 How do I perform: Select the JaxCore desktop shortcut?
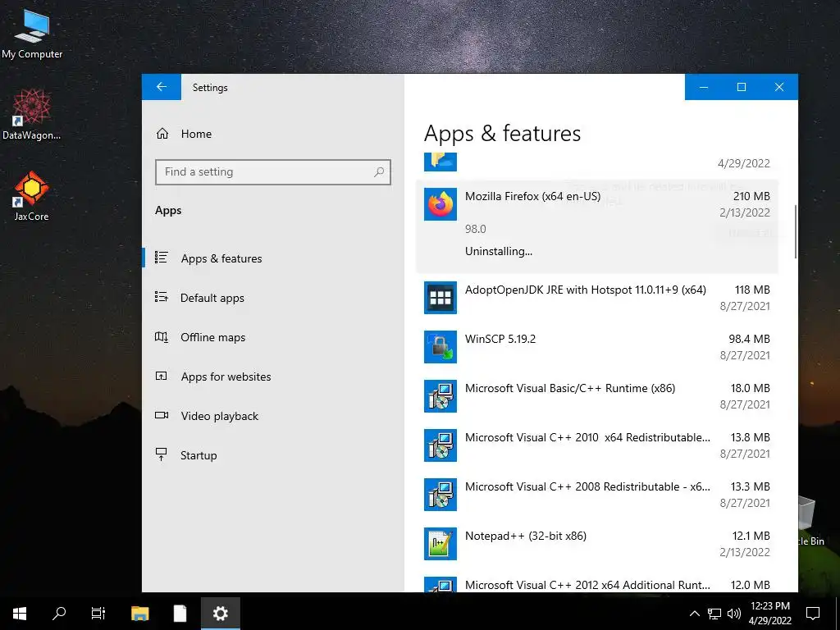[32, 196]
